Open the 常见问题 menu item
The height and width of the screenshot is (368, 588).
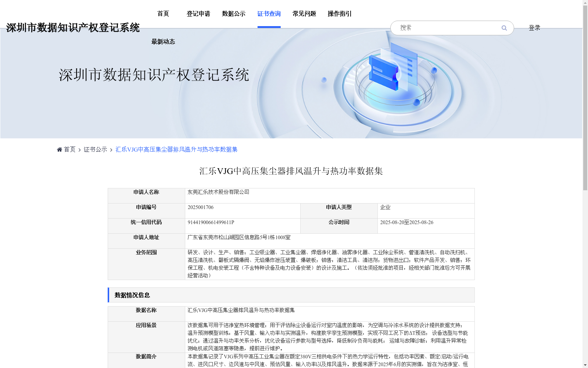(x=304, y=14)
